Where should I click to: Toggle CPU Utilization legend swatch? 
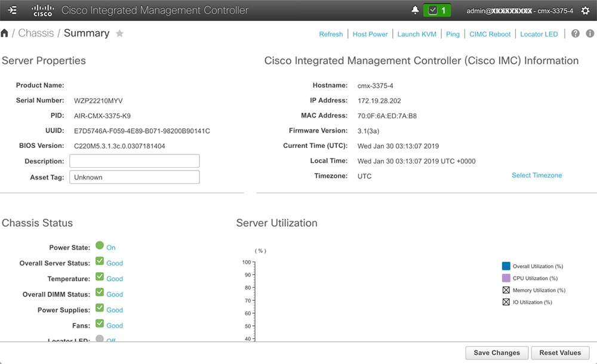coord(506,278)
